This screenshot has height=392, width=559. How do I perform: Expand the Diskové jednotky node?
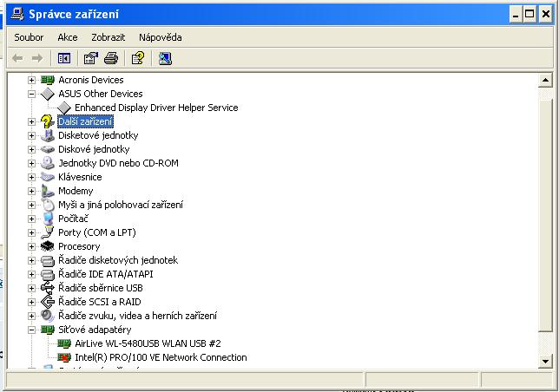31,149
